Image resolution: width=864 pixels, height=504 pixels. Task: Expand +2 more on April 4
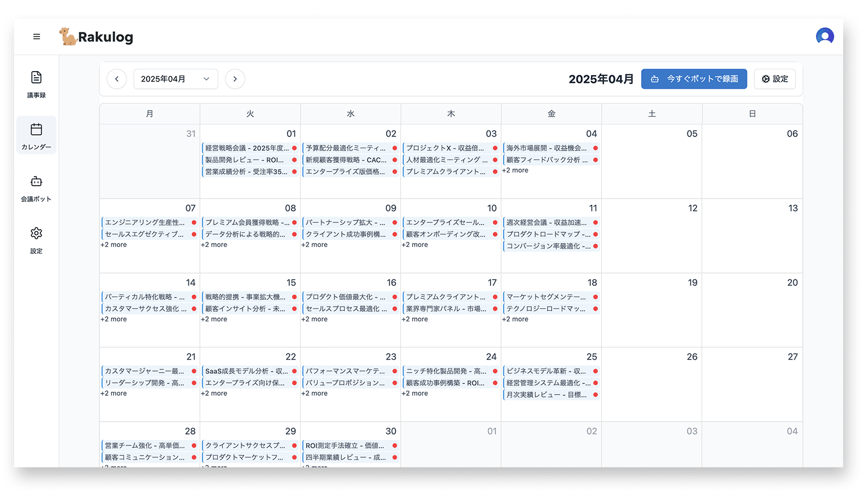tap(515, 170)
